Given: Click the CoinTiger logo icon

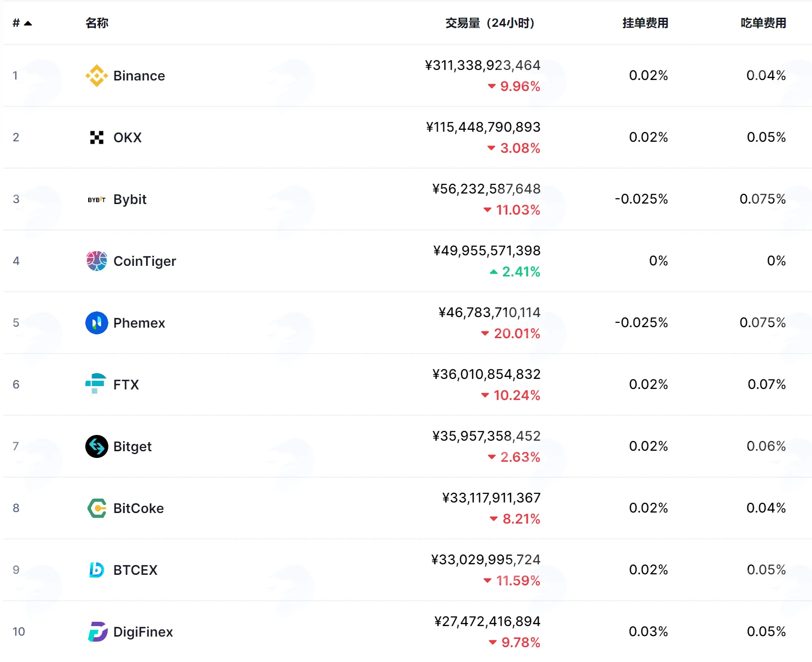Looking at the screenshot, I should (x=96, y=261).
